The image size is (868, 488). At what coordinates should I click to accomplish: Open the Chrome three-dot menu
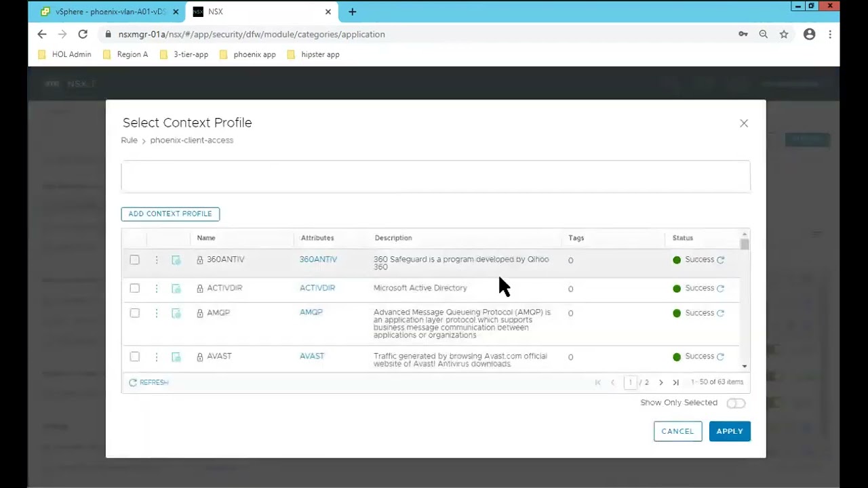tap(830, 34)
